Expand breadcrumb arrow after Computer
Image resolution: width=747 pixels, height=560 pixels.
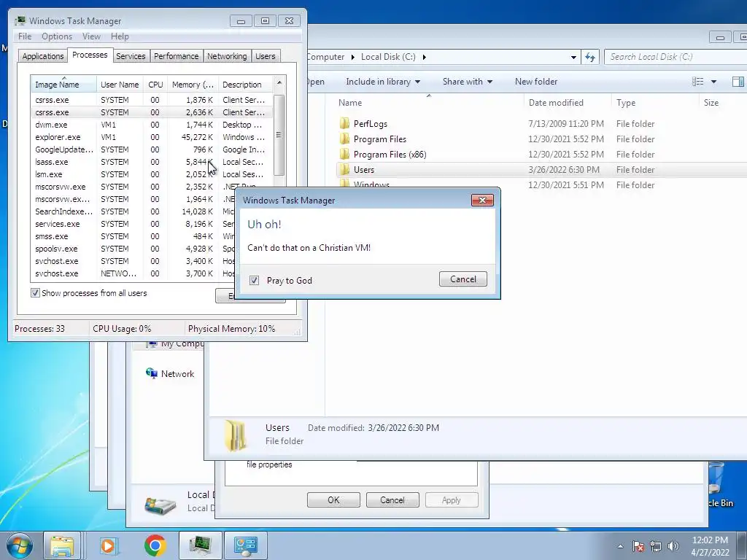point(353,57)
